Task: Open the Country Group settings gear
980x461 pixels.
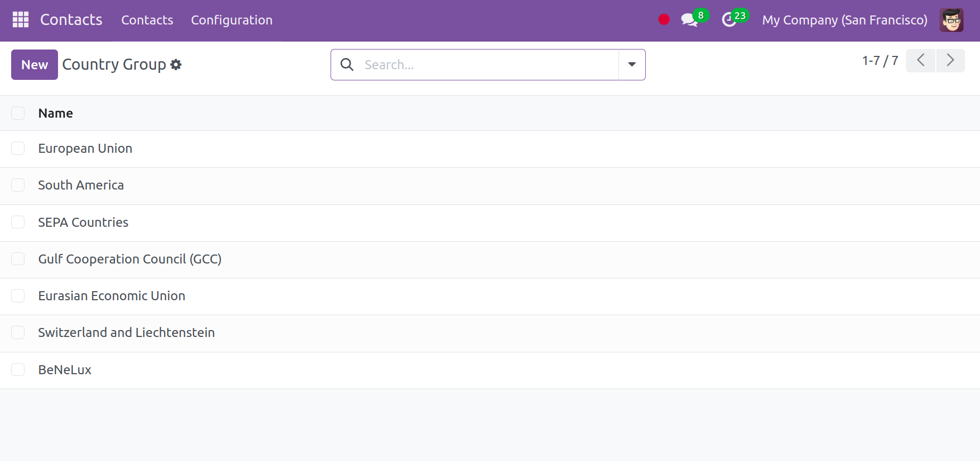Action: [176, 64]
